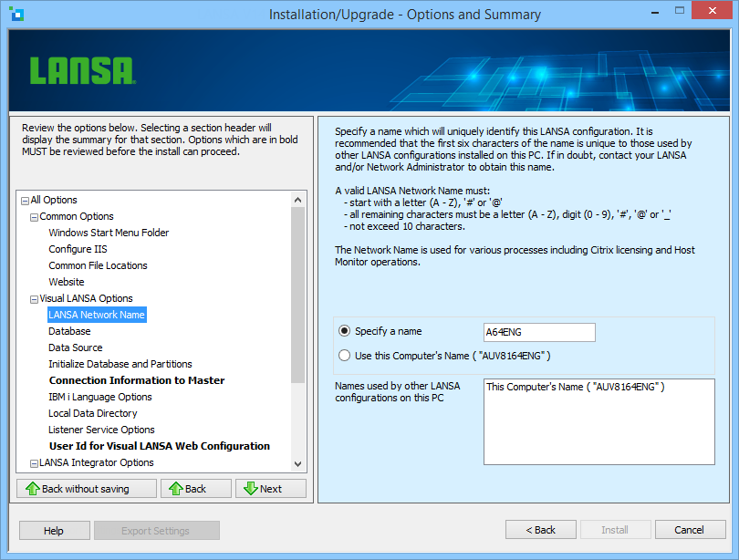Viewport: 739px width, 560px height.
Task: Collapse the Visual LANSA Options section
Action: point(34,299)
